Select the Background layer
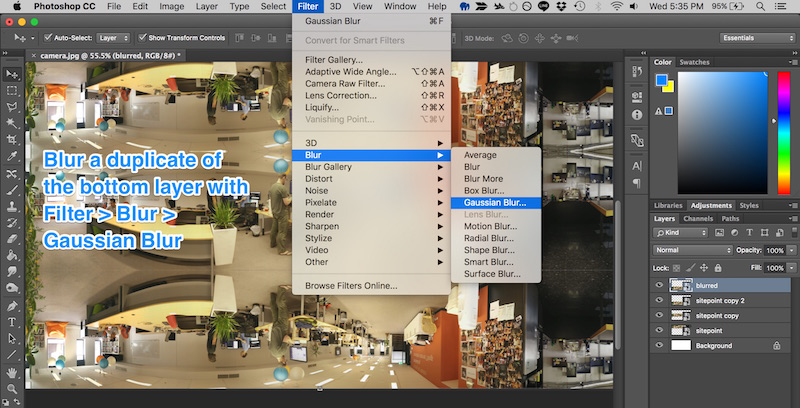The height and width of the screenshot is (408, 800). tap(714, 345)
